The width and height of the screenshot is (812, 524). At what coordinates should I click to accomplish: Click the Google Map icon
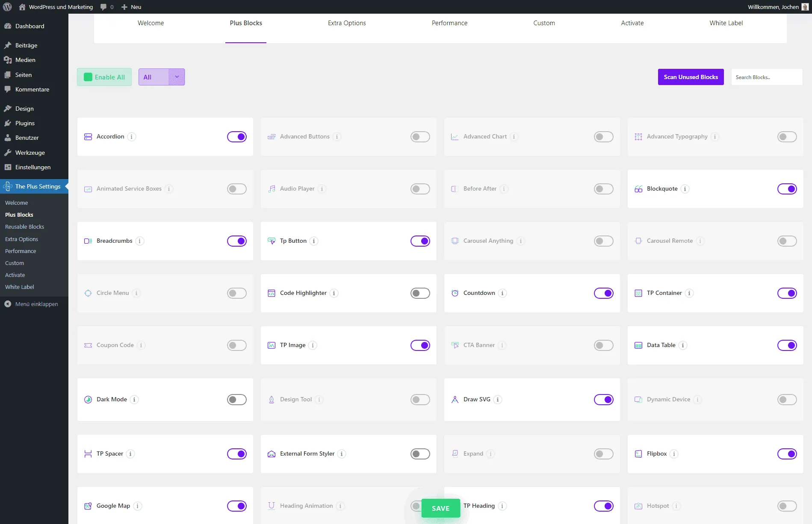tap(88, 506)
